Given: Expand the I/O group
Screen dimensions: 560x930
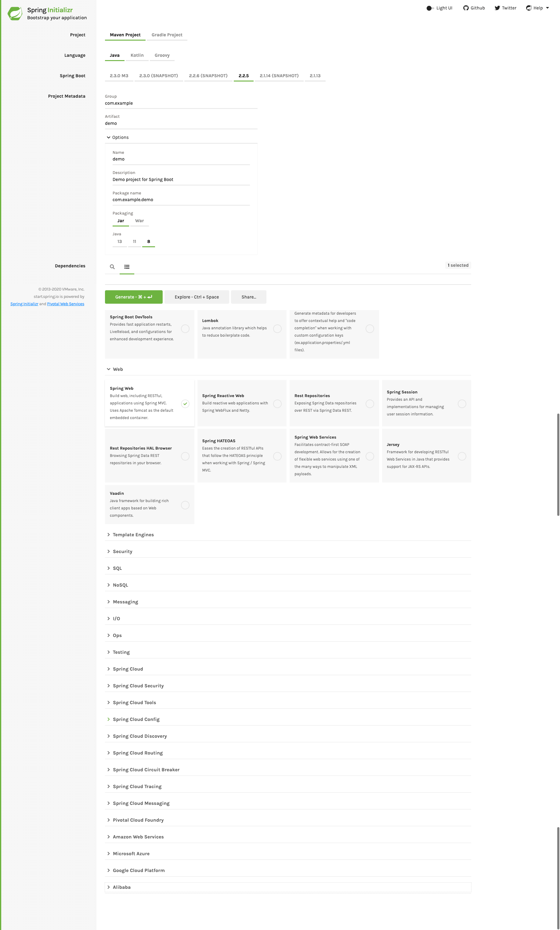Looking at the screenshot, I should 288,619.
